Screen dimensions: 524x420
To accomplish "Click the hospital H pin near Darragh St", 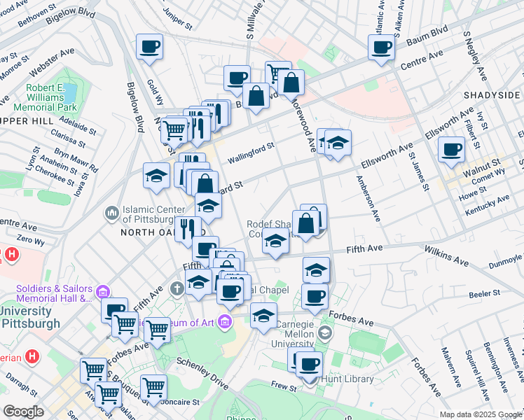I will [x=32, y=356].
